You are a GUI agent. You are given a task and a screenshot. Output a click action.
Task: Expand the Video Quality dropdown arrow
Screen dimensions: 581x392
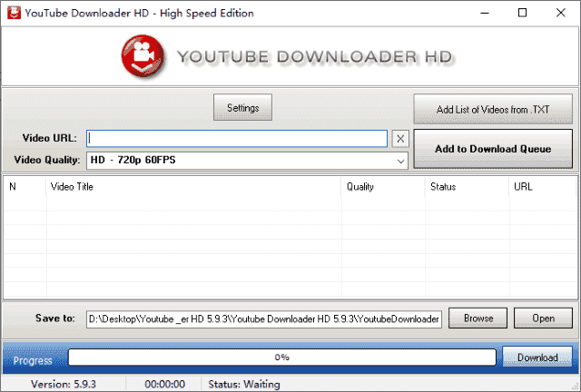point(400,162)
